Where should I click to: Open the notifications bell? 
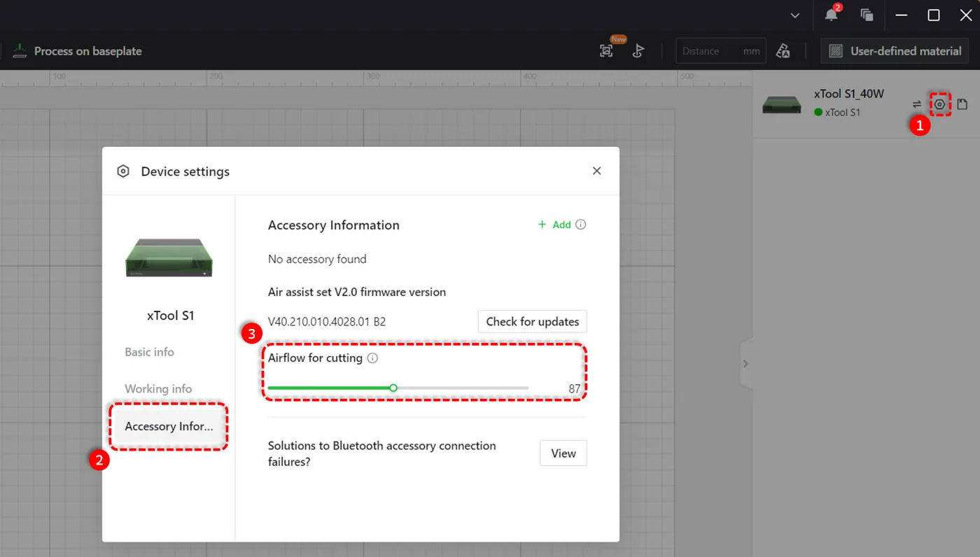pos(832,15)
